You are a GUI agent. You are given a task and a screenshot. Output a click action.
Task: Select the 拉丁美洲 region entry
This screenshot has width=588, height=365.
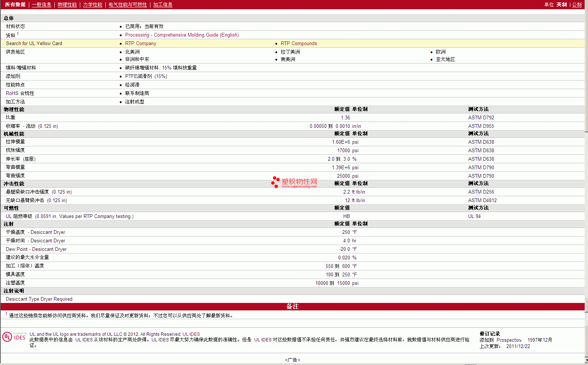(290, 52)
